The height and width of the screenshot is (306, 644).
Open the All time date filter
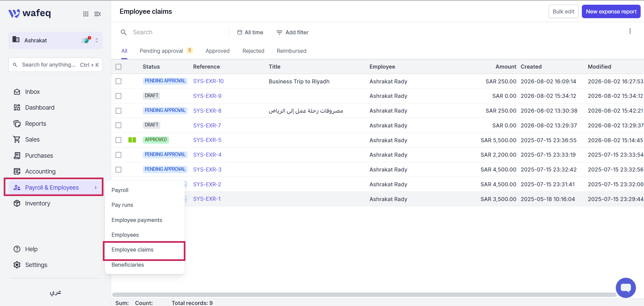click(x=250, y=32)
